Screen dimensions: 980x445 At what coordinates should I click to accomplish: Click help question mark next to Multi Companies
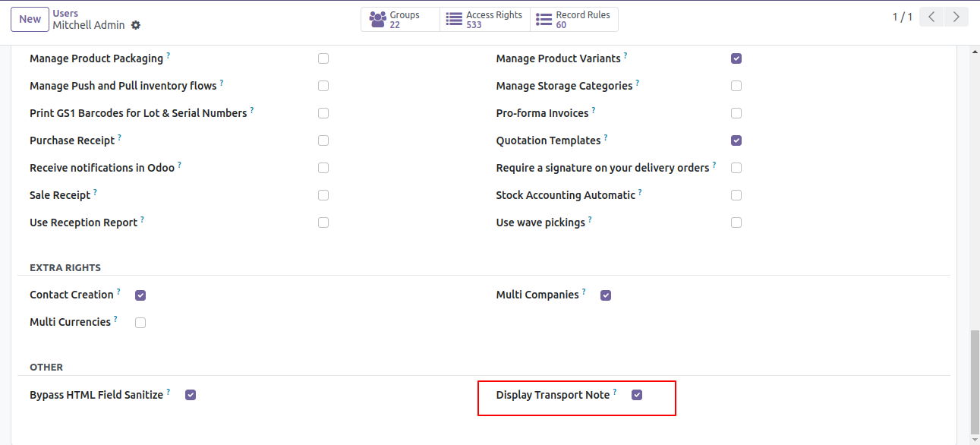coord(584,292)
